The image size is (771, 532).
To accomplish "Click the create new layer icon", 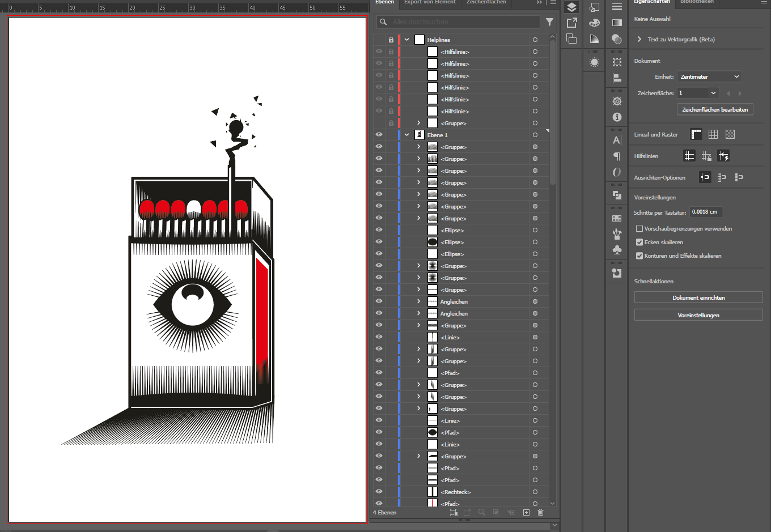I will [x=526, y=512].
